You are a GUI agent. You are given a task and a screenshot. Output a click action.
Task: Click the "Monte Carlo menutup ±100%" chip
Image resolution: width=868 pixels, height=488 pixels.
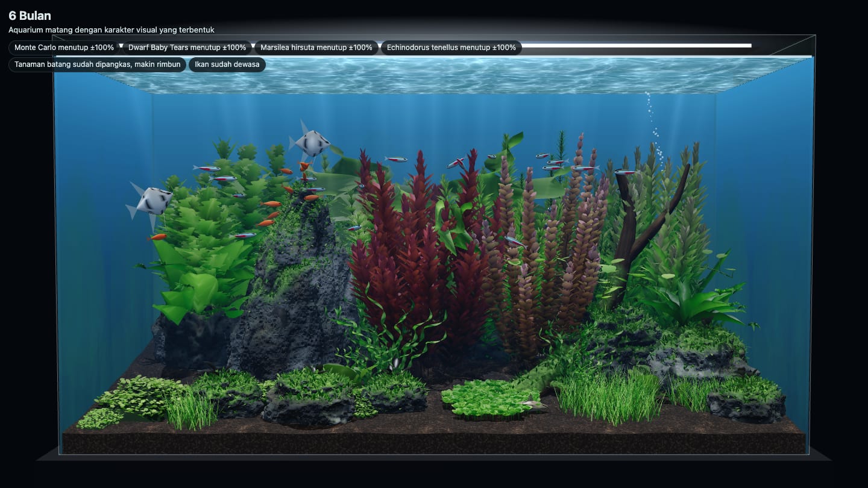[x=64, y=48]
